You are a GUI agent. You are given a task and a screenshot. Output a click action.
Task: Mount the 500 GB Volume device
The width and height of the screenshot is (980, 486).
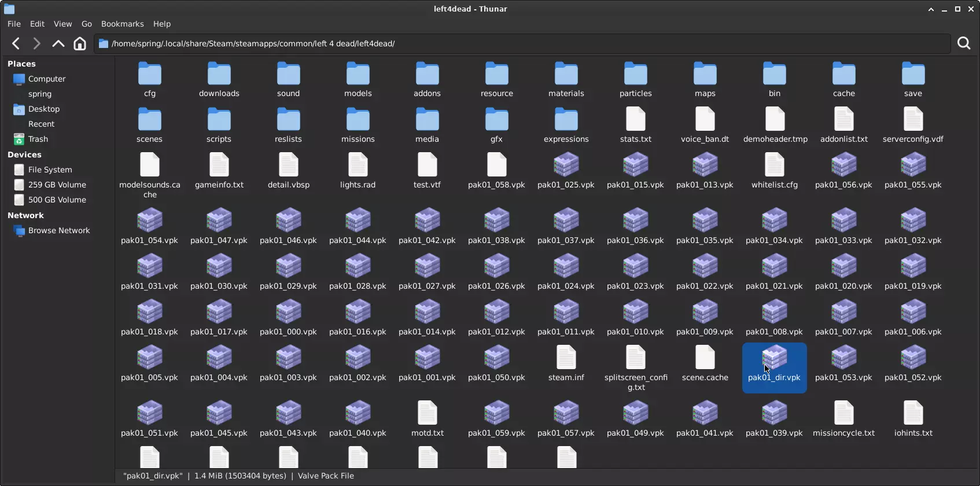(x=57, y=200)
